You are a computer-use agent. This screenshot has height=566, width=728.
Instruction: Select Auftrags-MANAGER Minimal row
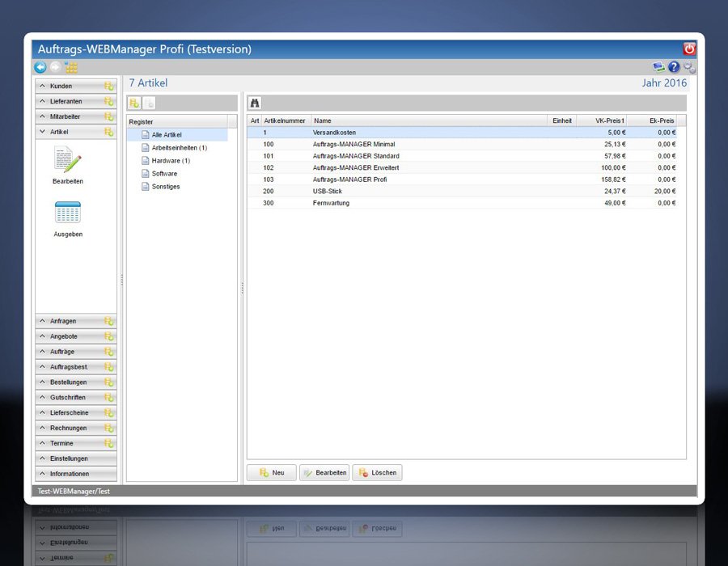tap(462, 144)
